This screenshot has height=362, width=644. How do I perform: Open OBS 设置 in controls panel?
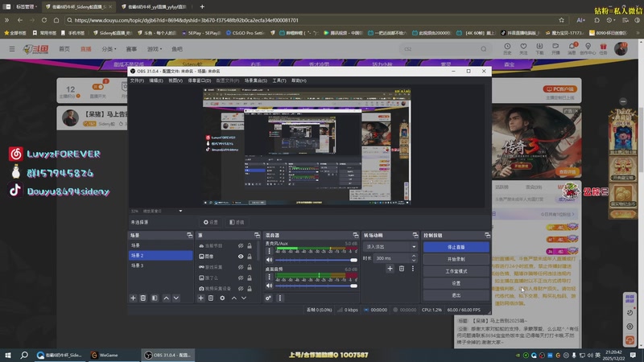[x=456, y=283]
